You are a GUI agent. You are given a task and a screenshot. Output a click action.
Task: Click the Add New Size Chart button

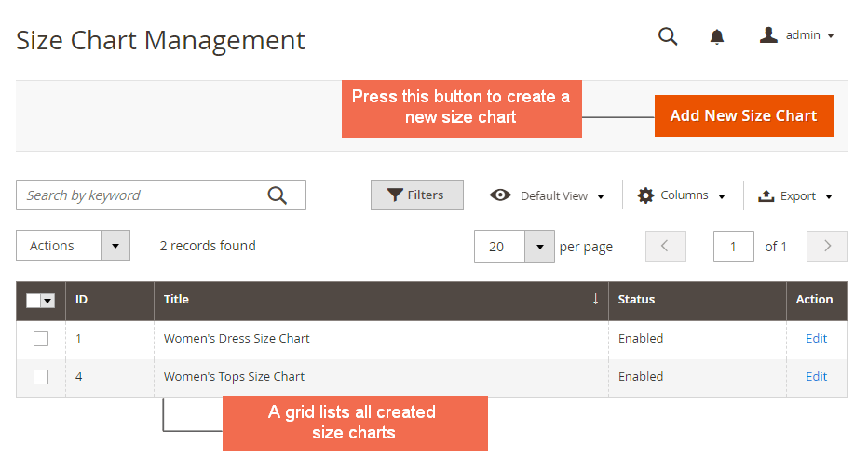(x=743, y=116)
